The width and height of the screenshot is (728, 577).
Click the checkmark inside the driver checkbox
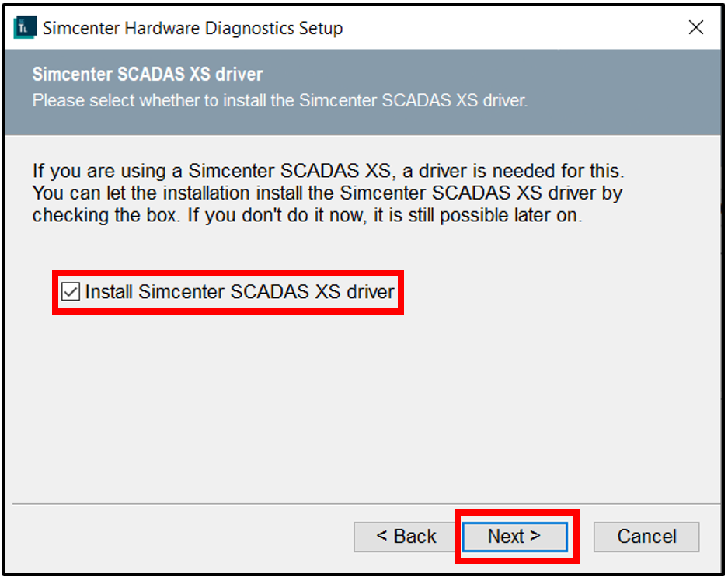click(71, 292)
